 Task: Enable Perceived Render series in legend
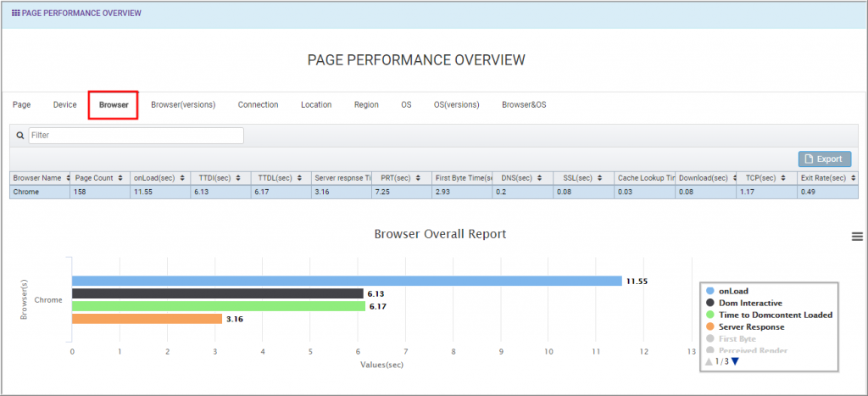point(747,350)
